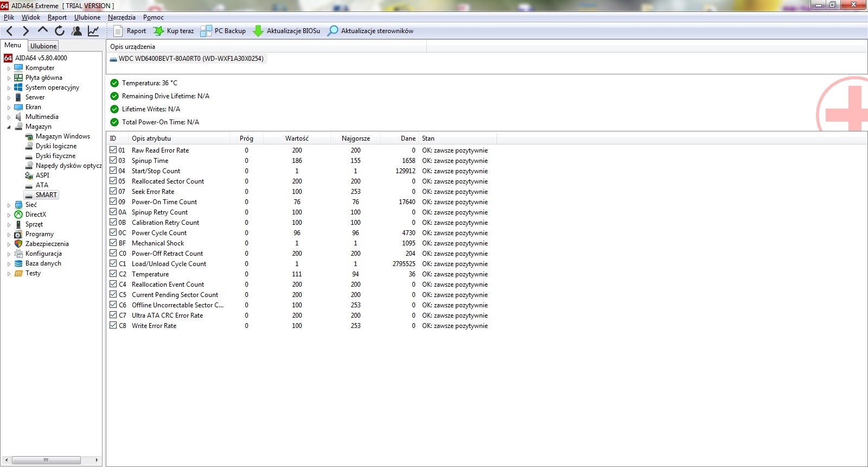The image size is (868, 467).
Task: Select the Komputer icon in the tree
Action: point(19,68)
